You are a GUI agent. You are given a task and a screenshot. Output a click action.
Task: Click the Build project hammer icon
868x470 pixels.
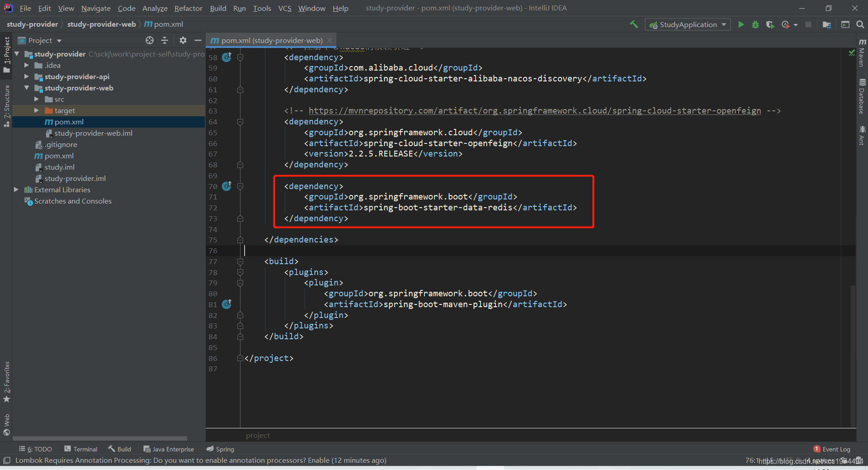tap(634, 24)
